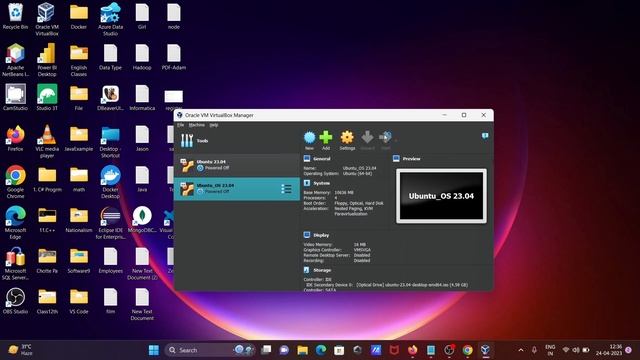Viewport: 640px width, 360px height.
Task: Click the greyed Discard arrow icon
Action: pos(367,140)
